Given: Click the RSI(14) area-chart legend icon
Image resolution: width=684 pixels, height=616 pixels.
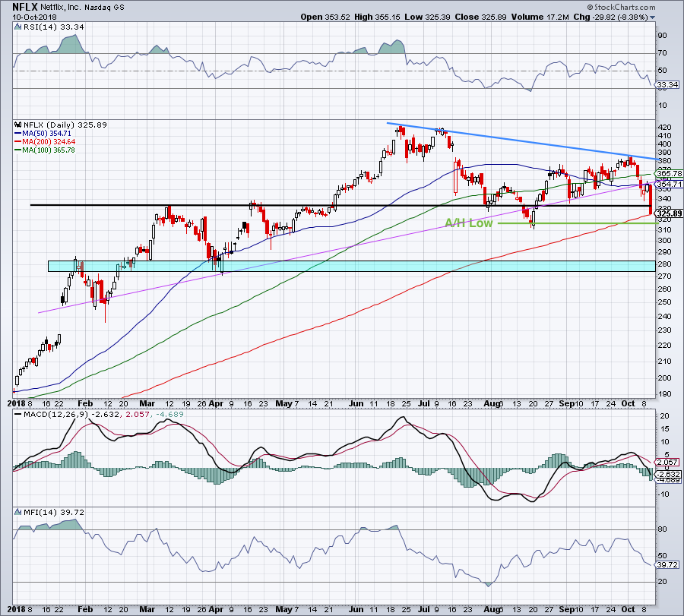Looking at the screenshot, I should pyautogui.click(x=18, y=27).
